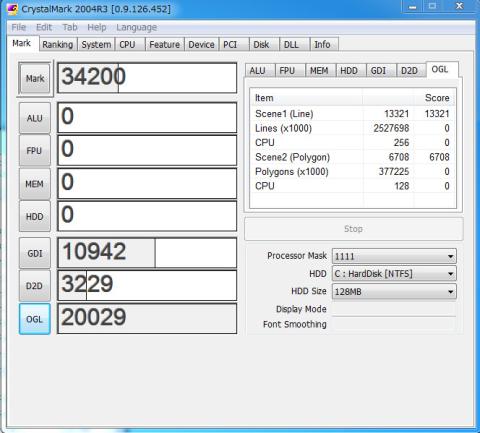Screen dimensions: 480x433
Task: Select the CPU row with value 256
Action: (353, 143)
